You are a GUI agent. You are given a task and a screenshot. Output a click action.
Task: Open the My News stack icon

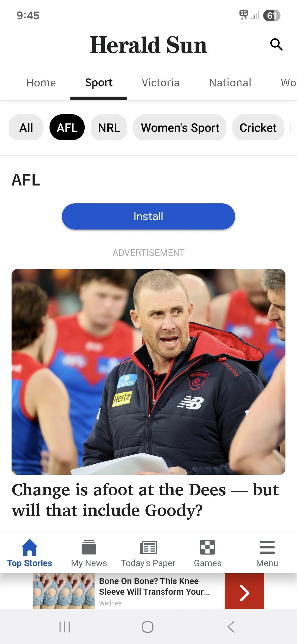tap(89, 547)
